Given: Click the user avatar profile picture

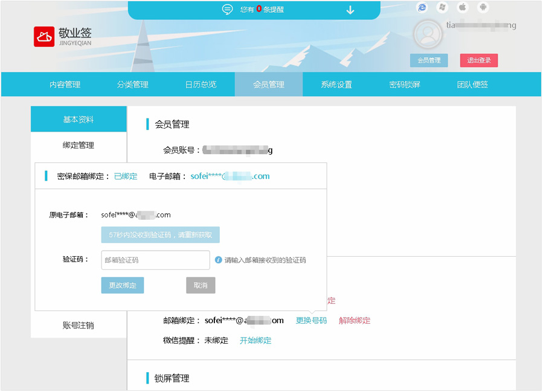Looking at the screenshot, I should pyautogui.click(x=428, y=34).
